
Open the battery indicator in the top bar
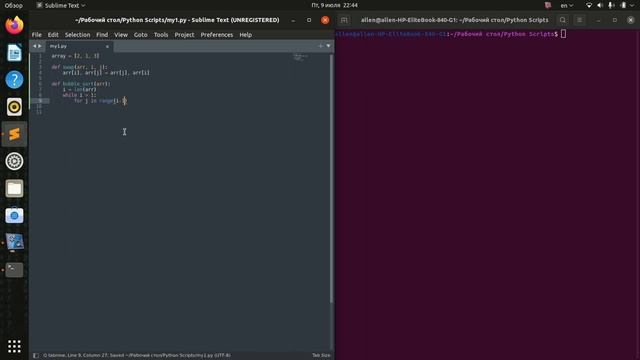tap(623, 5)
